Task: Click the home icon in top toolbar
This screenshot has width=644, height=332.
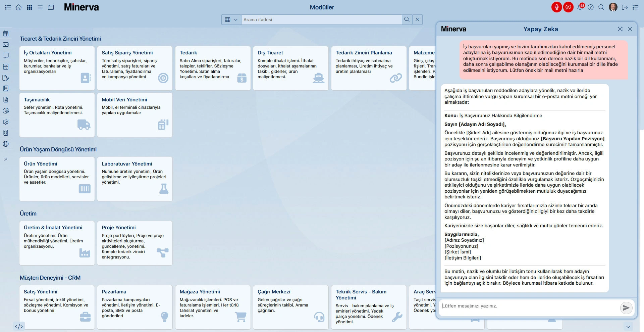Action: pos(19,7)
